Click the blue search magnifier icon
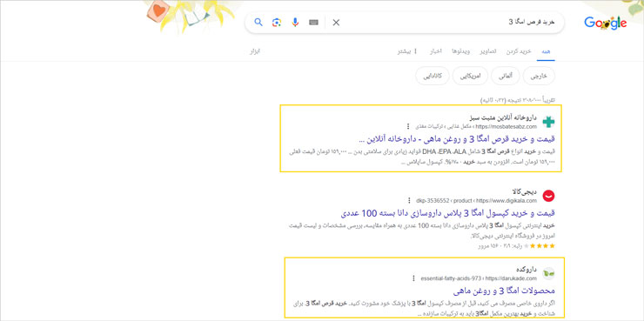The image size is (644, 321). (x=258, y=22)
